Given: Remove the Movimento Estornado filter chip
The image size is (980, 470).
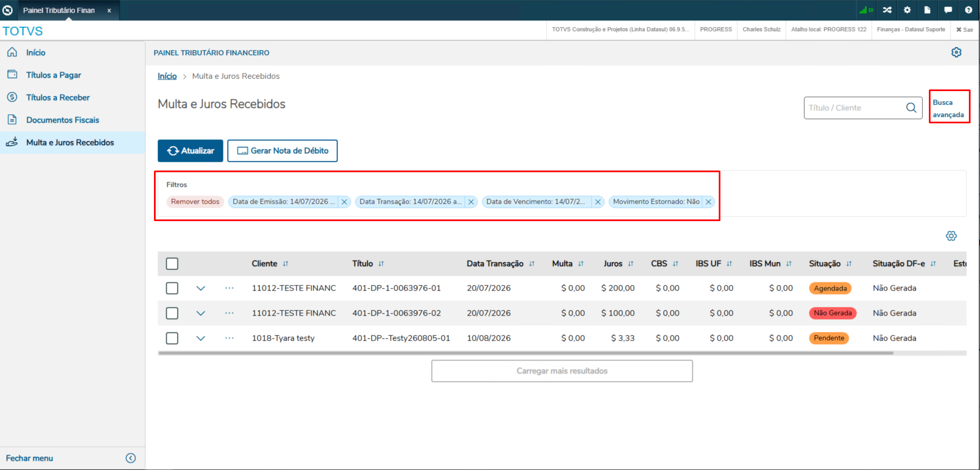Looking at the screenshot, I should [x=708, y=202].
